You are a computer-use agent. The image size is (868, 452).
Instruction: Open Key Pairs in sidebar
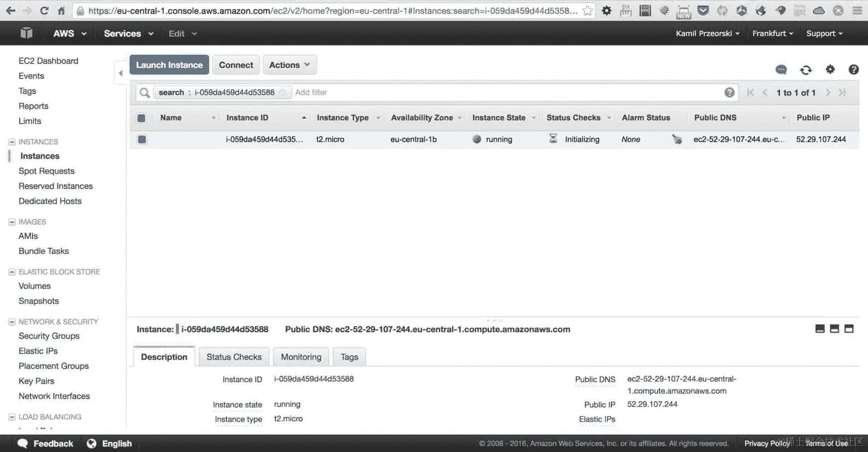pyautogui.click(x=37, y=381)
